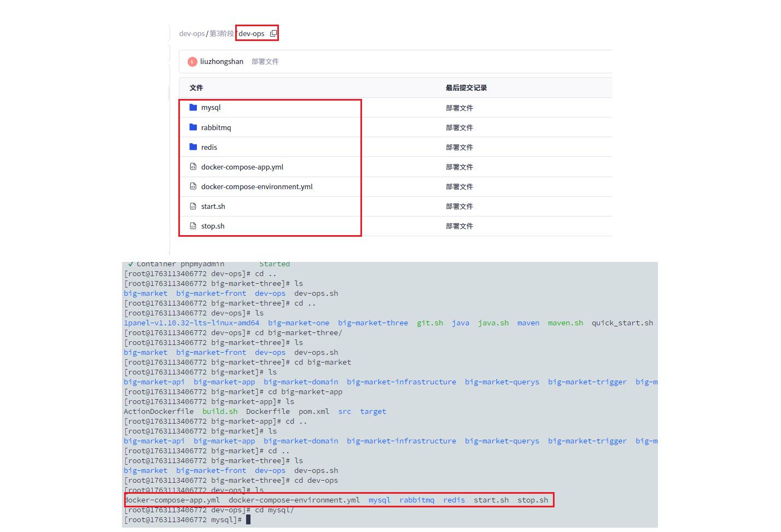Open the mysql folder
The height and width of the screenshot is (532, 781).
pyautogui.click(x=211, y=107)
